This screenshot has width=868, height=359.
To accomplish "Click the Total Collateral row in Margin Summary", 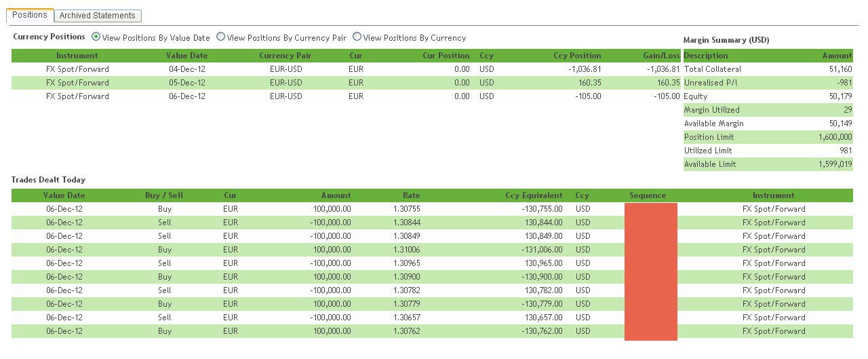I will [x=767, y=69].
